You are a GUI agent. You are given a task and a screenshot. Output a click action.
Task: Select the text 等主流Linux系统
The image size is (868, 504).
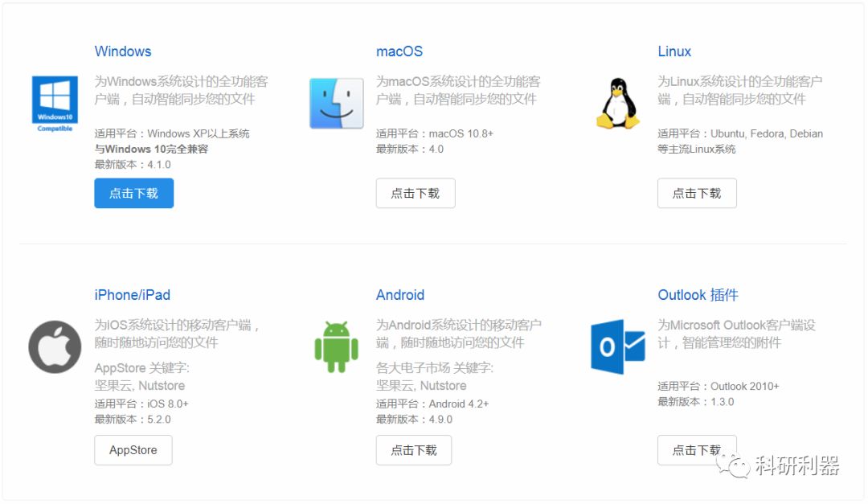pyautogui.click(x=696, y=149)
